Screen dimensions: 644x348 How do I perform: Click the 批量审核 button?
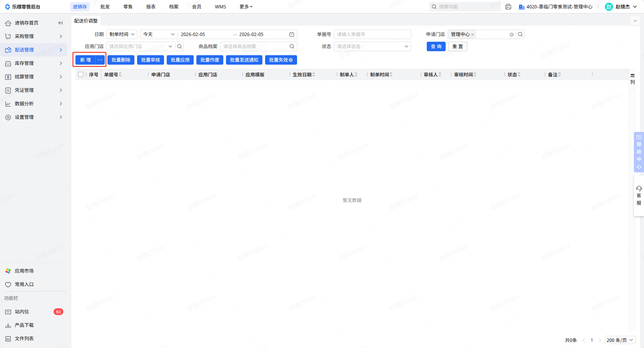click(151, 60)
